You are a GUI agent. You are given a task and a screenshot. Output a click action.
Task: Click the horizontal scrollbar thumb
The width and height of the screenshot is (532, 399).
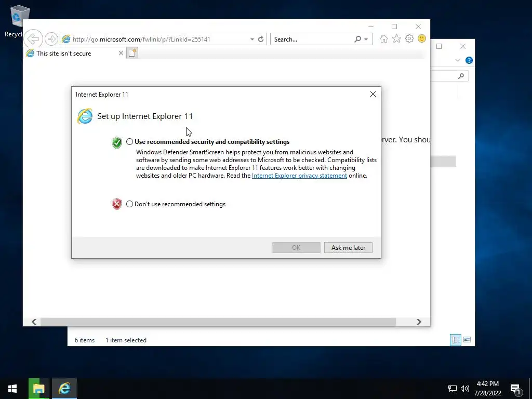coord(218,322)
